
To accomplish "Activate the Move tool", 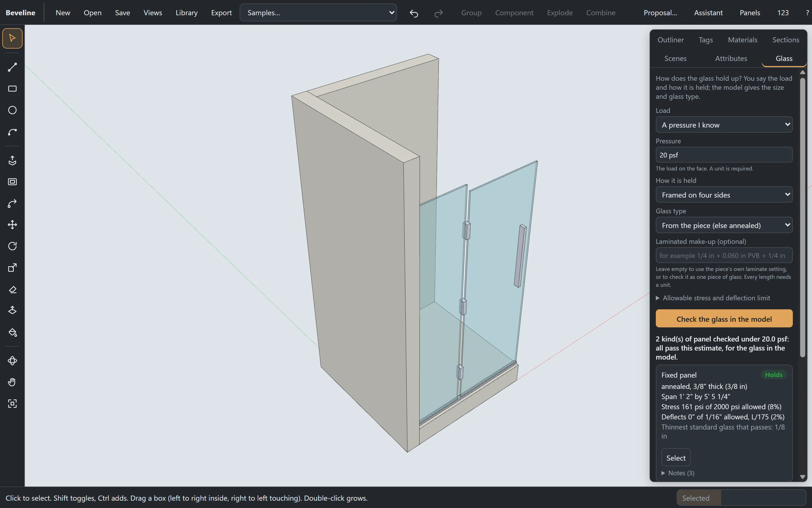I will coord(12,225).
